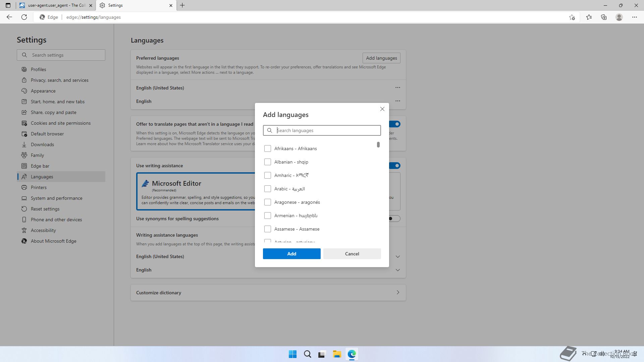Expand English (United States) writing assistance options
This screenshot has height=362, width=644.
click(x=397, y=256)
